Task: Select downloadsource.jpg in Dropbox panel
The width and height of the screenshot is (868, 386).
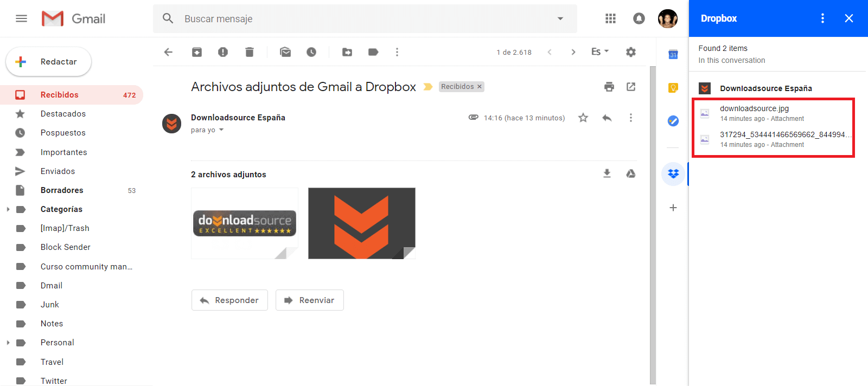Action: point(774,113)
